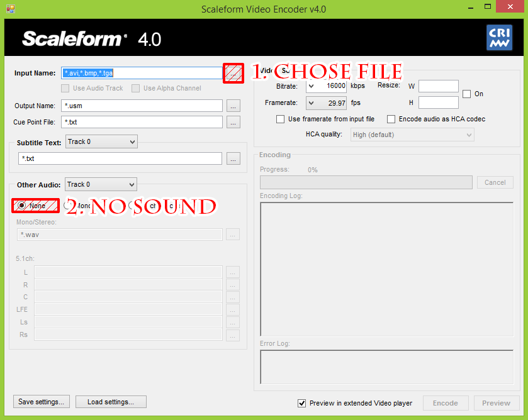The height and width of the screenshot is (420, 528).
Task: Browse for the Output Name file
Action: click(x=233, y=106)
